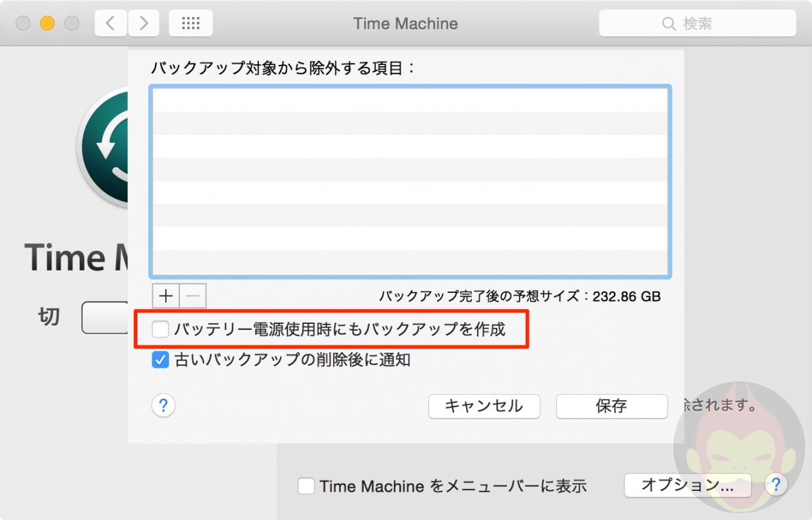Click the help icon next to オプション
Viewport: 812px width, 520px height.
(776, 485)
